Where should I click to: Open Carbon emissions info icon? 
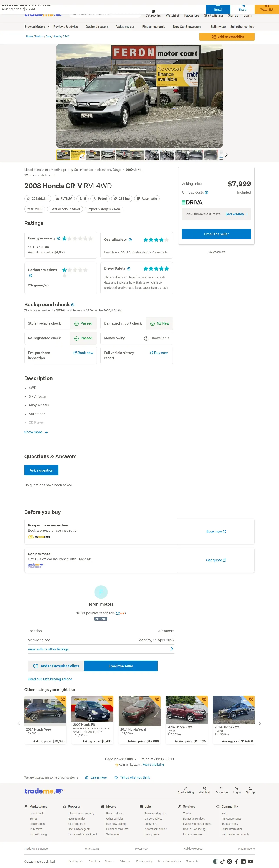[x=31, y=275]
